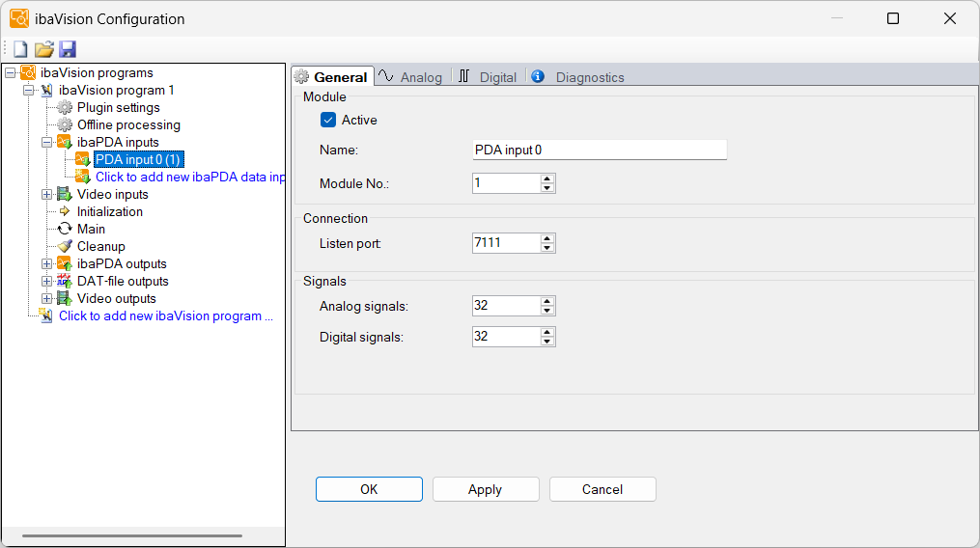
Task: Click into the Name text field
Action: coord(600,150)
